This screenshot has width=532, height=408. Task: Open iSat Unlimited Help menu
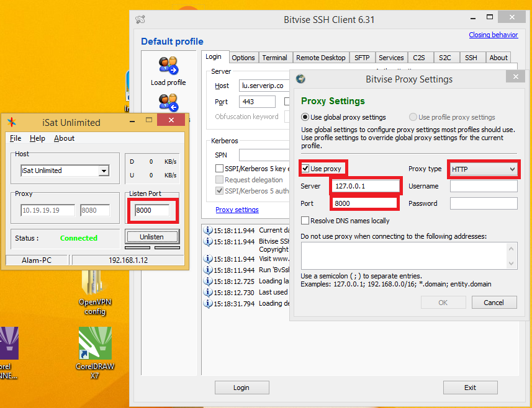coord(37,138)
